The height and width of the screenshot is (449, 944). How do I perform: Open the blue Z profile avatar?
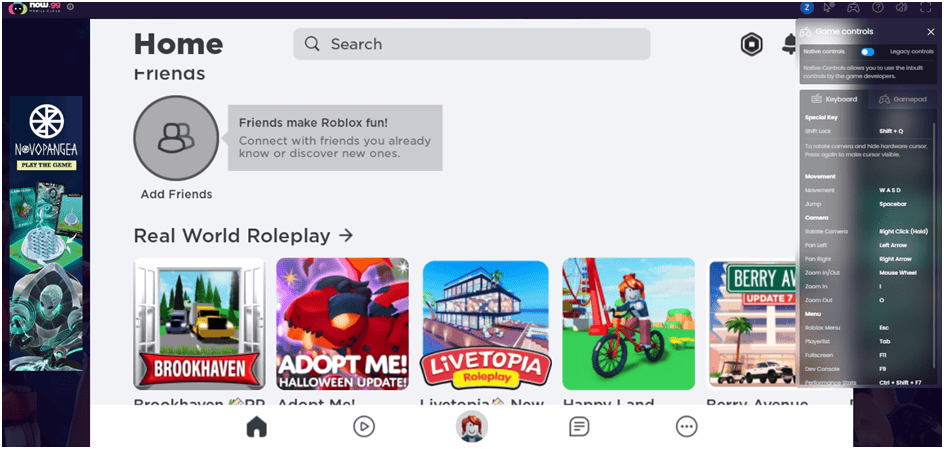(807, 7)
